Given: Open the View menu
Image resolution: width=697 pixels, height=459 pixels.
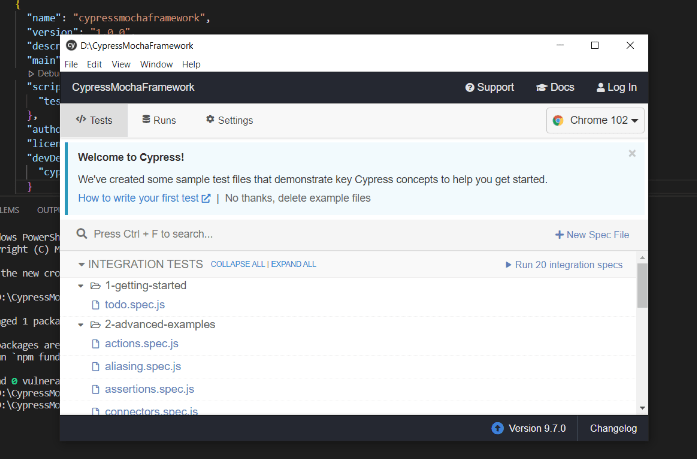Looking at the screenshot, I should tap(121, 64).
